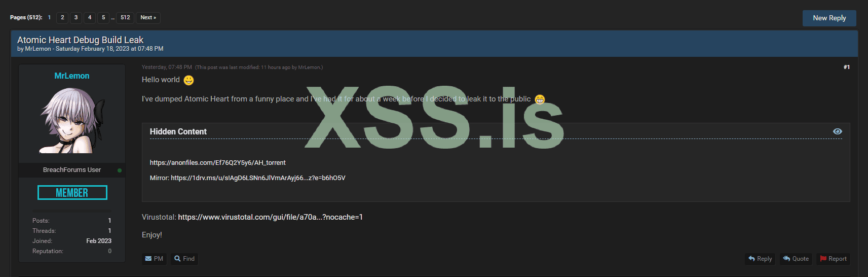Image resolution: width=868 pixels, height=277 pixels.
Task: Click the Yesterday, 07:48 PM post timestamp
Action: (167, 67)
